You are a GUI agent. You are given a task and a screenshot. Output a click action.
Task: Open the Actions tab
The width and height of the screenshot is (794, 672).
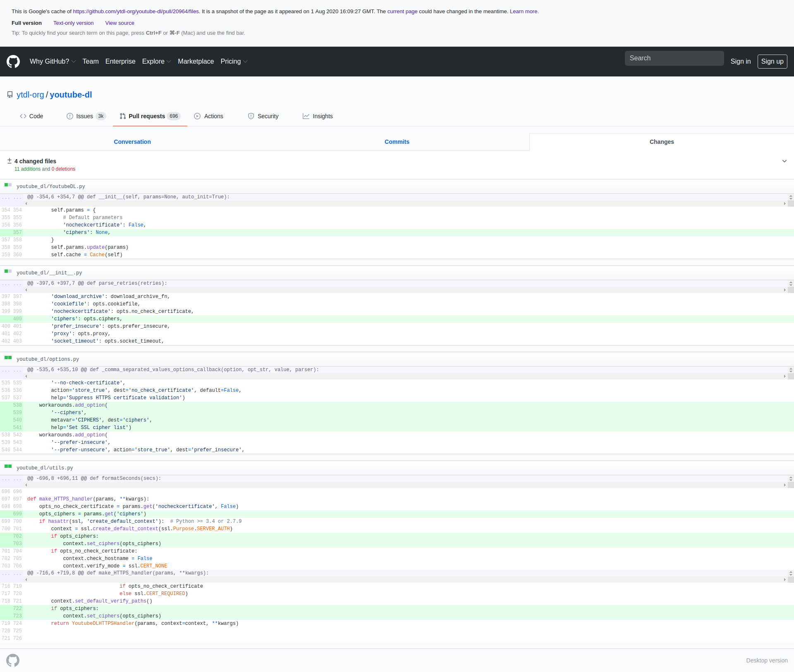pos(209,116)
